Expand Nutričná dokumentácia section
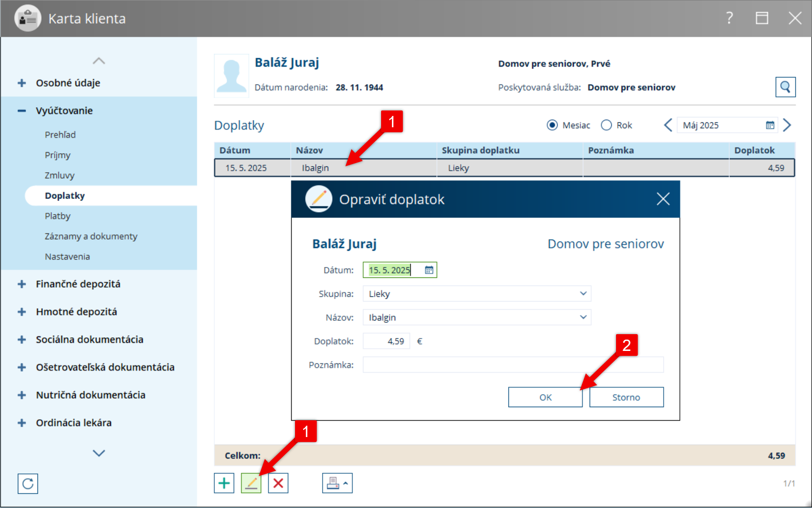 [x=22, y=395]
